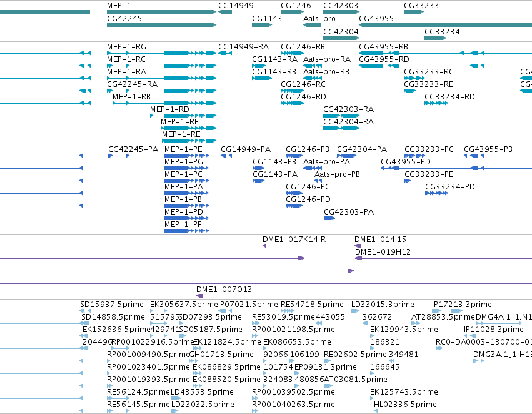This screenshot has height=414, width=532.
Task: Click transcript MEP-1-RD
Action: [183, 116]
